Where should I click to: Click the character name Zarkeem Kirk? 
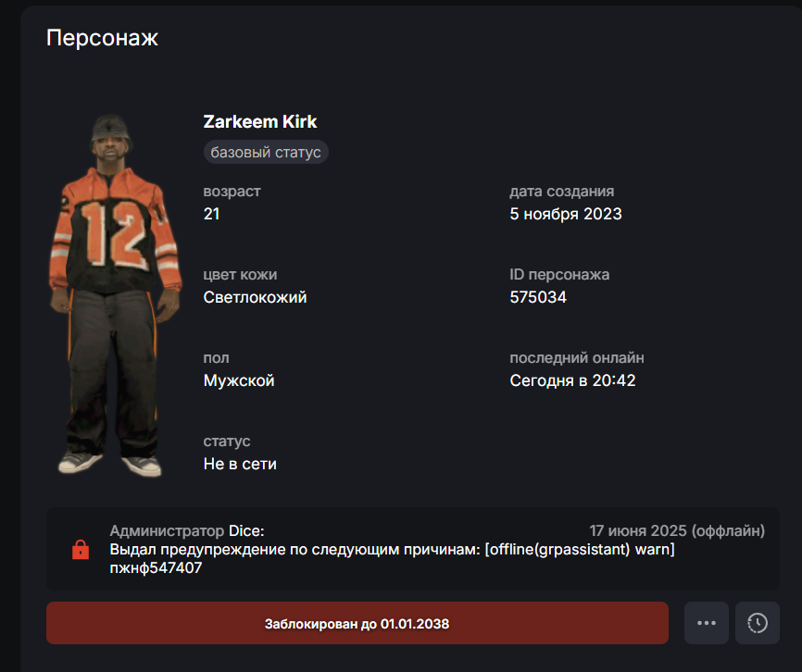click(260, 121)
